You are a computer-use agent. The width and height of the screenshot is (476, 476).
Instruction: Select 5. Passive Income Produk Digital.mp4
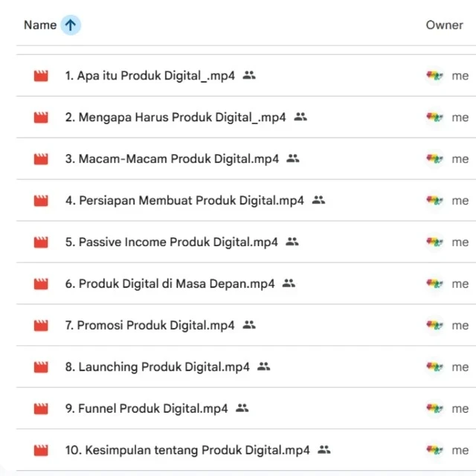(x=171, y=242)
